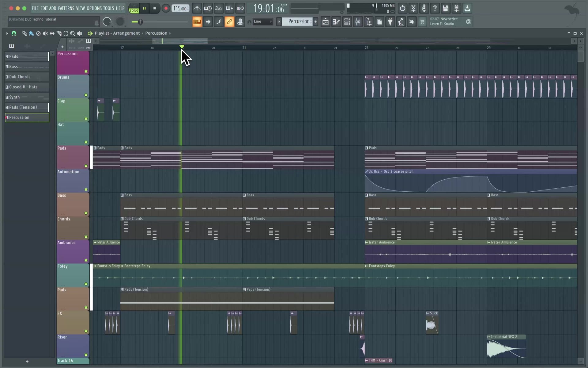Viewport: 588px width, 368px height.
Task: Select the Zoom tool in playlist toolbar
Action: point(73,33)
